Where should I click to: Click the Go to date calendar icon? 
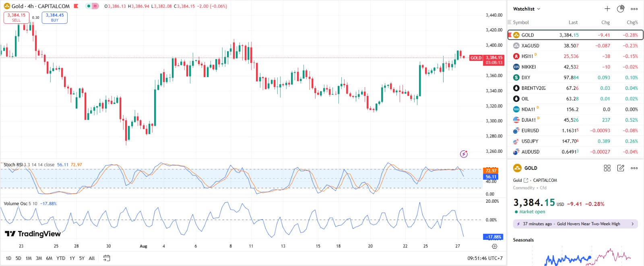coord(107,258)
